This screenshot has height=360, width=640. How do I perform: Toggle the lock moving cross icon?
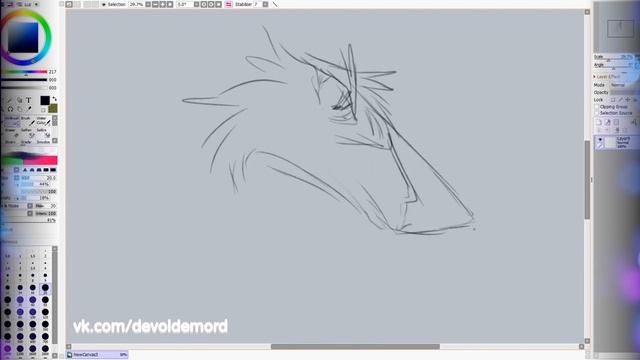(x=627, y=100)
